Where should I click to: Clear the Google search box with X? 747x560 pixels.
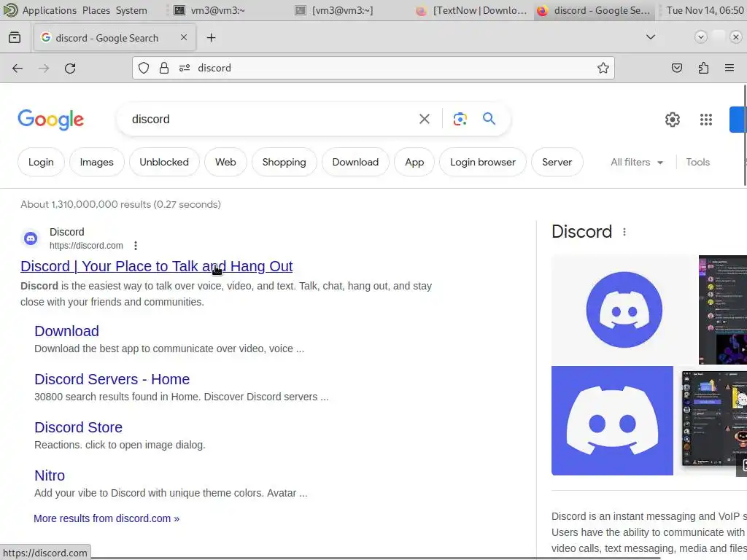(x=424, y=119)
